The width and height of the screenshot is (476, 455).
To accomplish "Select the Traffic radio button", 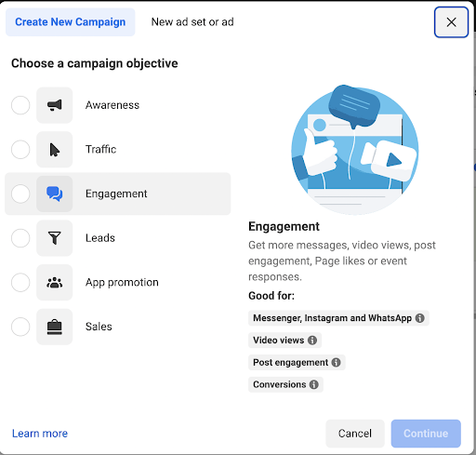I will (20, 150).
